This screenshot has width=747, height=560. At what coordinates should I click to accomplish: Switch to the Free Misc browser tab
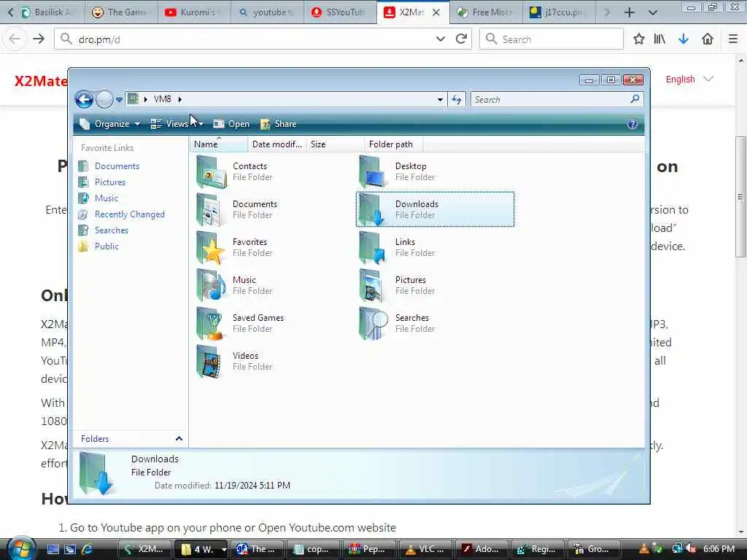[x=485, y=12]
